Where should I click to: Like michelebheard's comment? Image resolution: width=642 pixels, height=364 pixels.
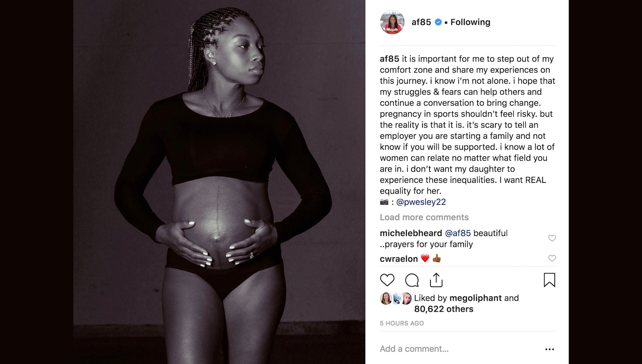[552, 238]
